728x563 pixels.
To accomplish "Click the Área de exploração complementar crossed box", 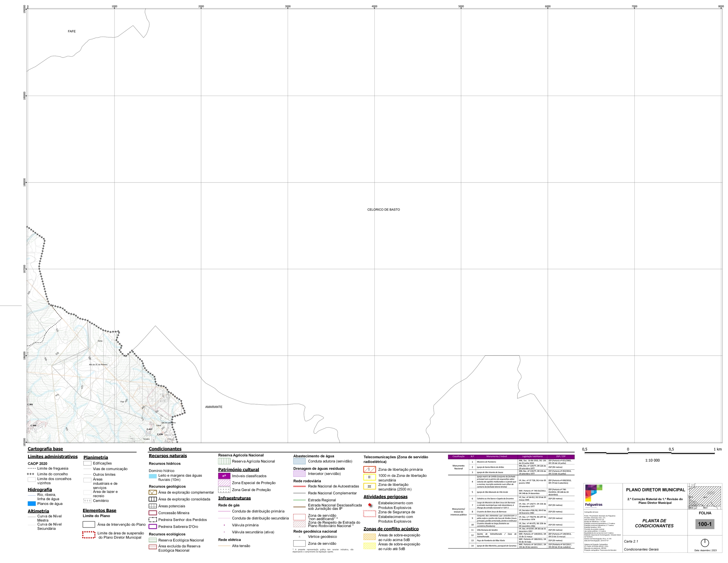I will [153, 492].
